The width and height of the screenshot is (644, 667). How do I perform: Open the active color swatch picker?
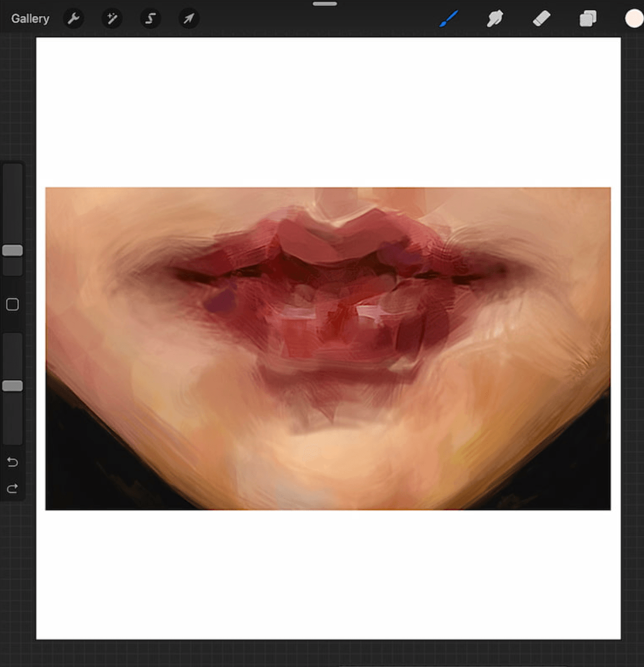click(x=633, y=19)
